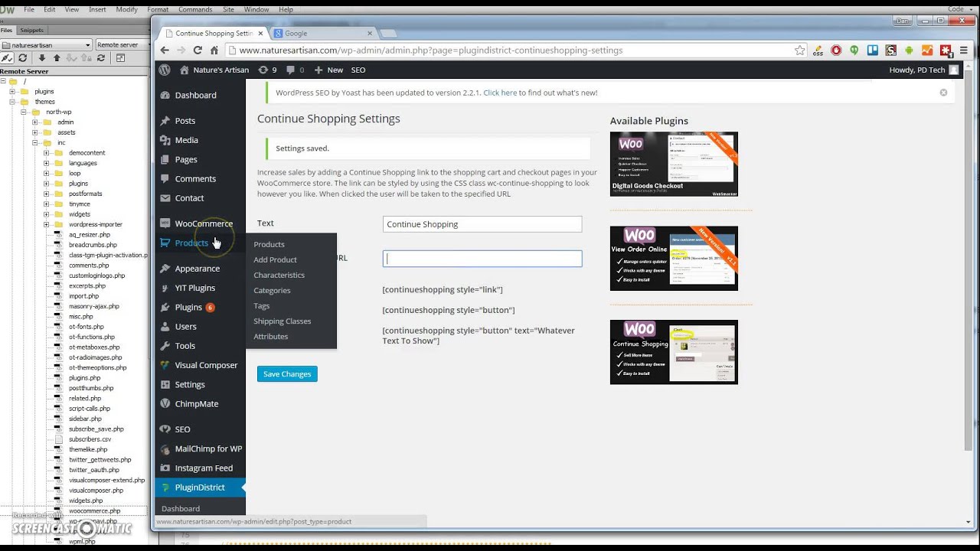
Task: Click the Save Changes button
Action: click(287, 373)
